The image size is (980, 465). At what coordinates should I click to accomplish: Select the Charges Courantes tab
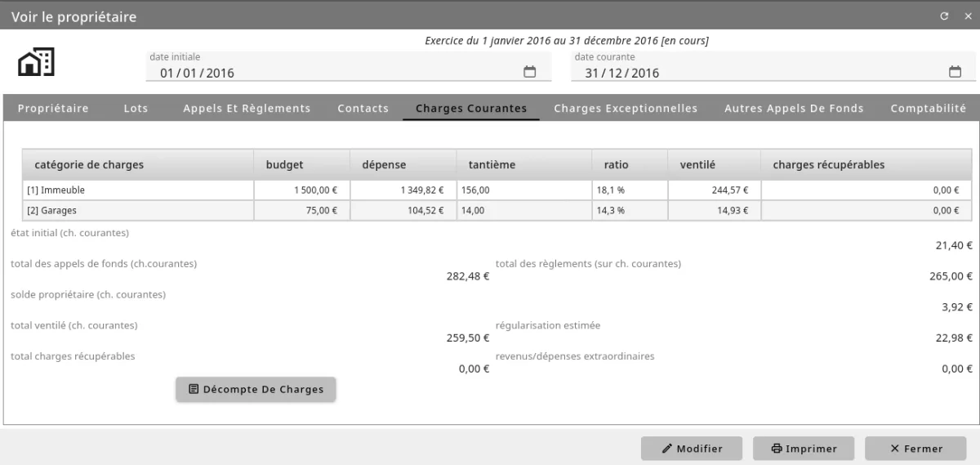tap(471, 108)
